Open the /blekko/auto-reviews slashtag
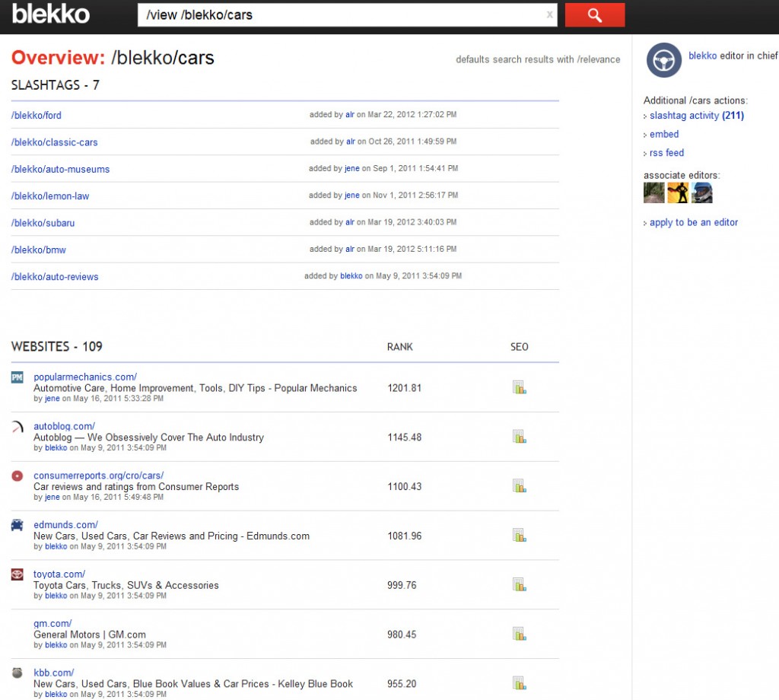This screenshot has width=779, height=700. pos(55,276)
